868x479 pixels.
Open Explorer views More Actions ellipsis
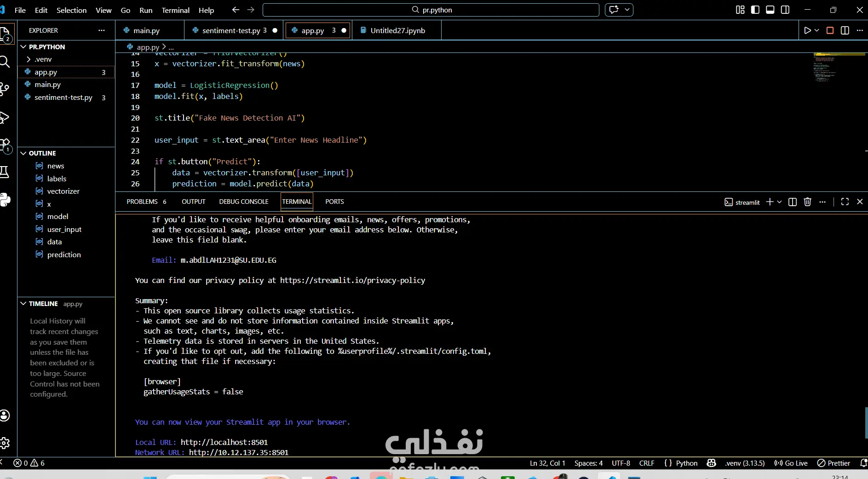[102, 30]
